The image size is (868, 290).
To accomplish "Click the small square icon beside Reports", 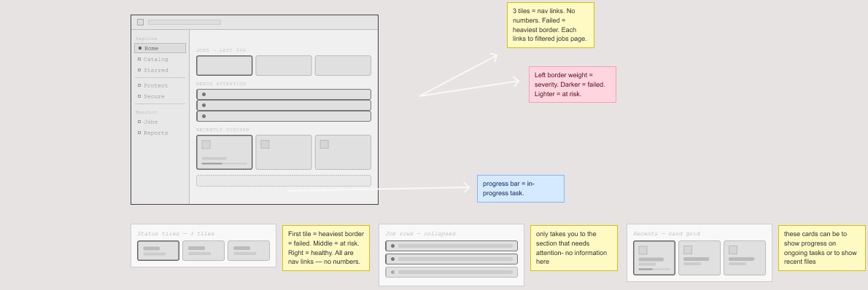I will [139, 133].
